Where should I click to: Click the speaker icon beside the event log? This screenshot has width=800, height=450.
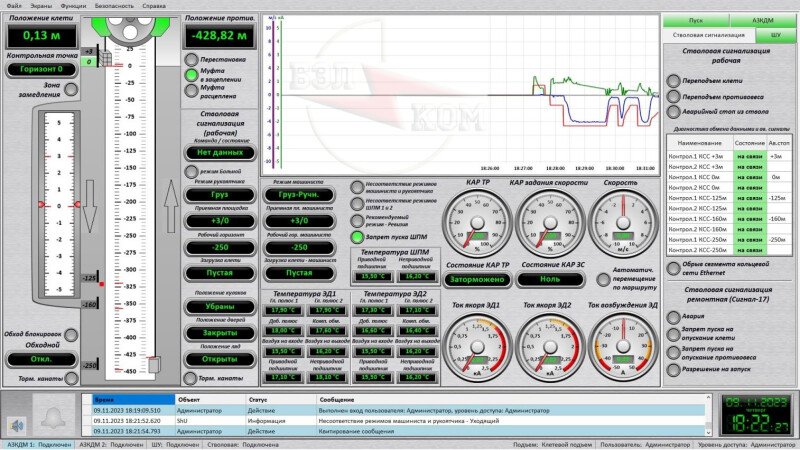(14, 411)
